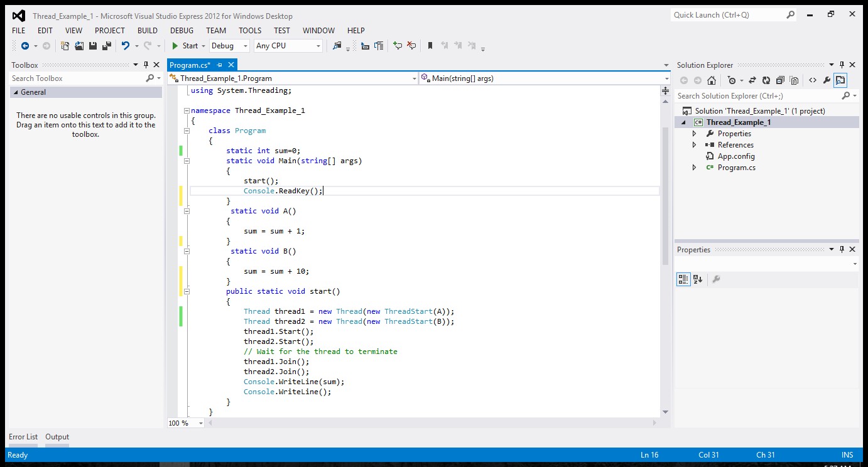Collapse the Main method outlining block
The height and width of the screenshot is (467, 868).
click(187, 161)
